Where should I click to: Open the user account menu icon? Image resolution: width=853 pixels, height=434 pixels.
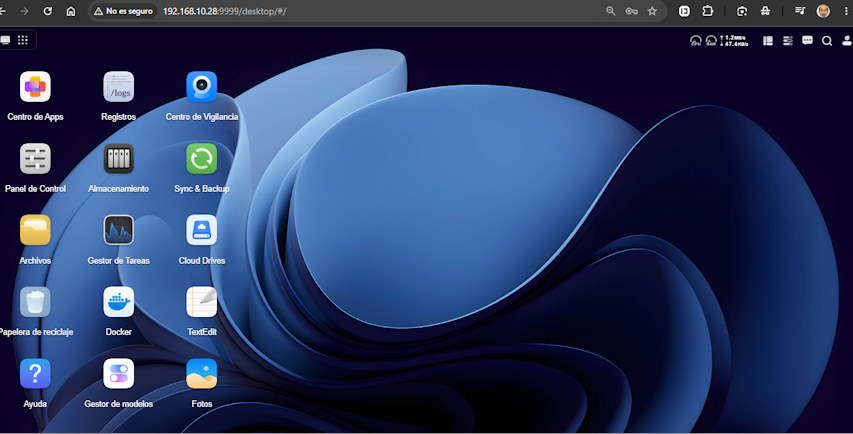[847, 41]
